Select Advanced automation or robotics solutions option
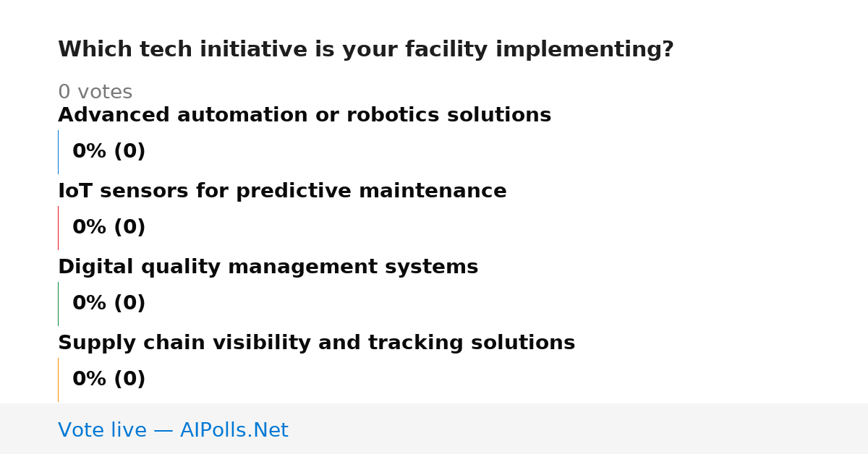Screen dimensions: 868x454 click(305, 116)
